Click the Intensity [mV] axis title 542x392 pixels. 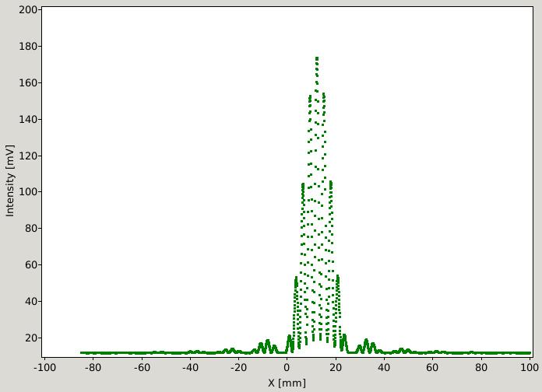tap(10, 180)
